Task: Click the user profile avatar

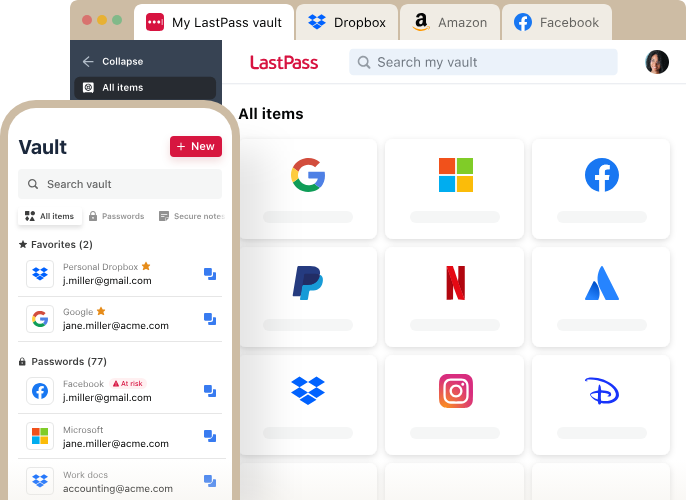Action: coord(657,62)
